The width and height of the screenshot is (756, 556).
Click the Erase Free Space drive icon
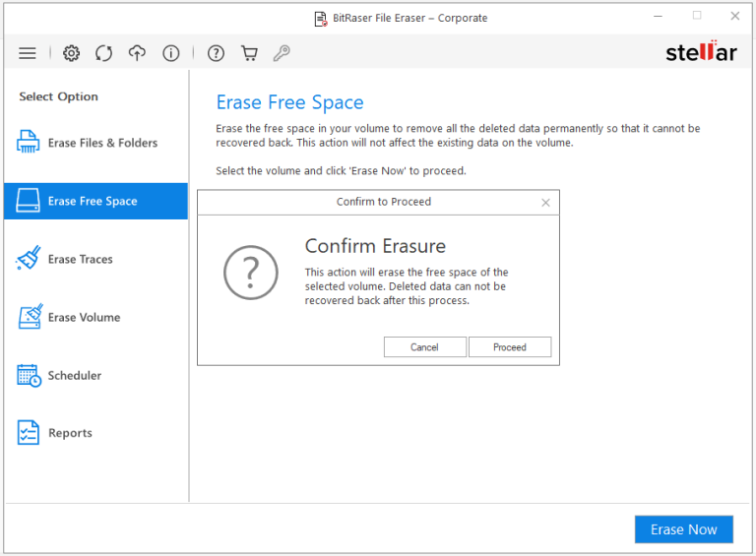coord(28,201)
